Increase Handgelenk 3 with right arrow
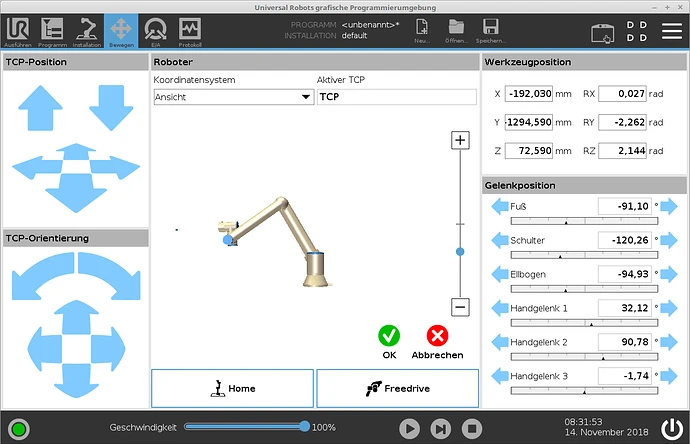690x444 pixels. [669, 376]
